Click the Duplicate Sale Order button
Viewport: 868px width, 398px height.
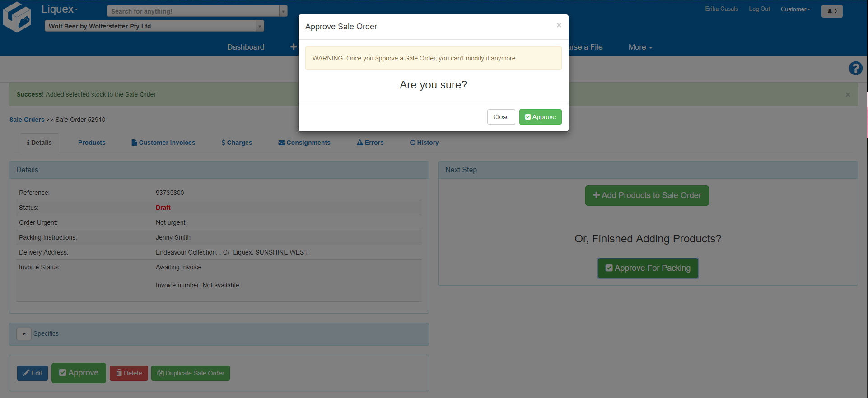[191, 373]
